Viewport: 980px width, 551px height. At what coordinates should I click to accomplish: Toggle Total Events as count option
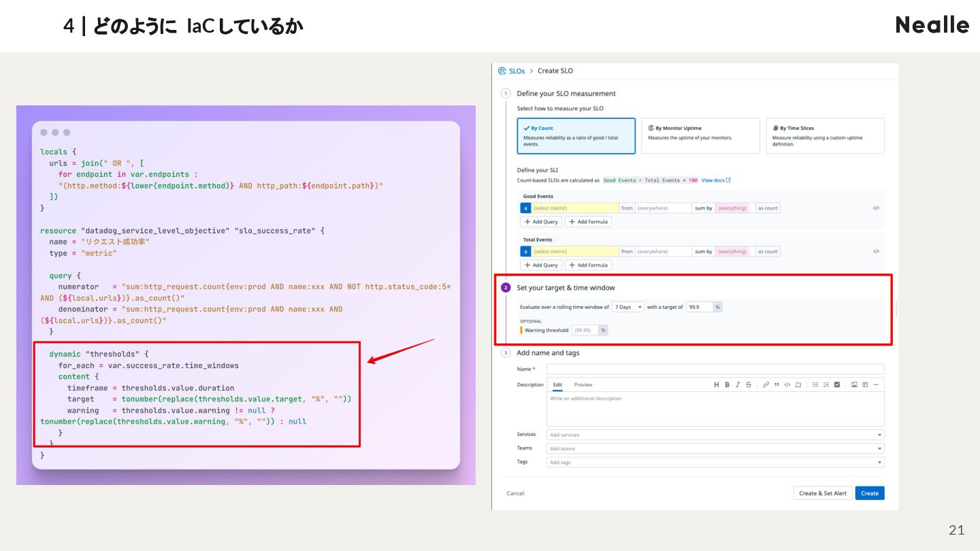click(768, 252)
